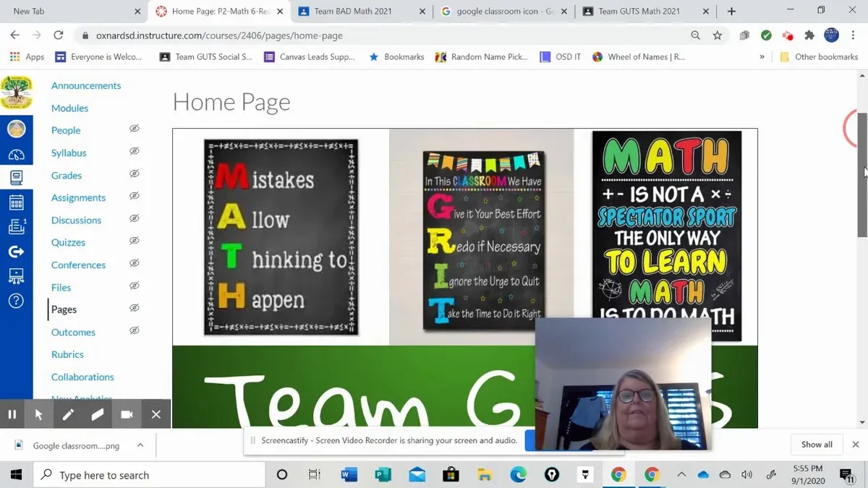
Task: Select the Screencastify mouse pointer tool
Action: click(x=39, y=414)
